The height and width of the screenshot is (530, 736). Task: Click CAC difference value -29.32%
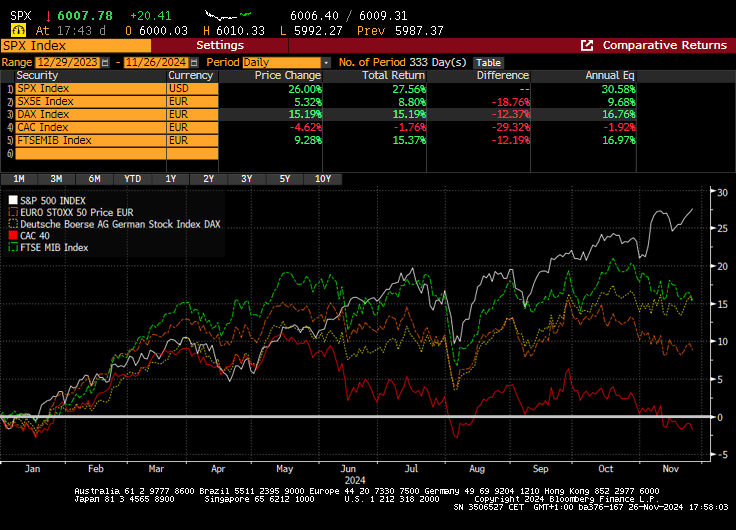tap(511, 128)
